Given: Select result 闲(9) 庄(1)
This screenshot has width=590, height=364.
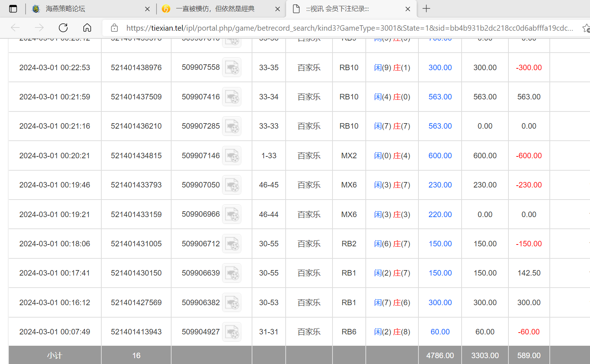Looking at the screenshot, I should 392,68.
